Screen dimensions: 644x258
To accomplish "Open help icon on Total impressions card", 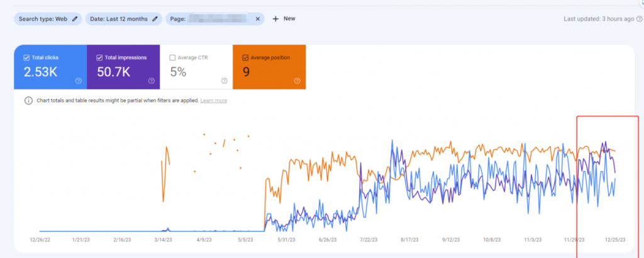I will tap(151, 81).
